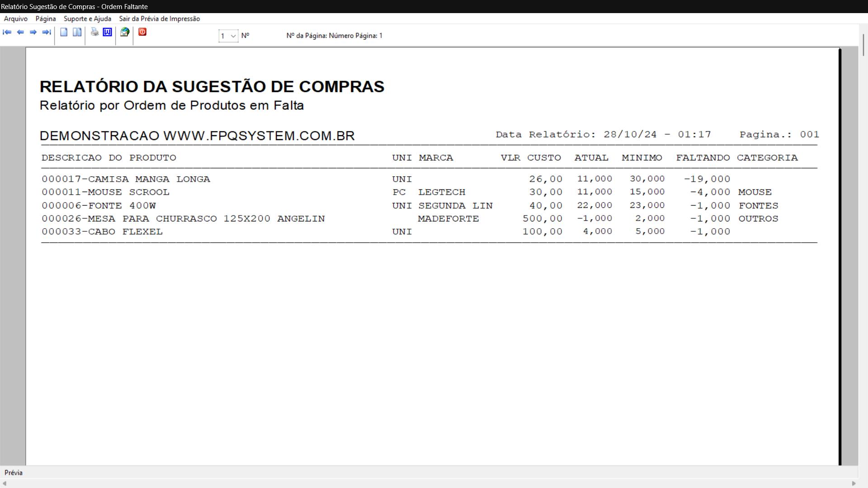Image resolution: width=868 pixels, height=488 pixels.
Task: Click DEMONSTRACAO WWW.FPQSYSTEM.COM.BR text
Action: point(197,136)
